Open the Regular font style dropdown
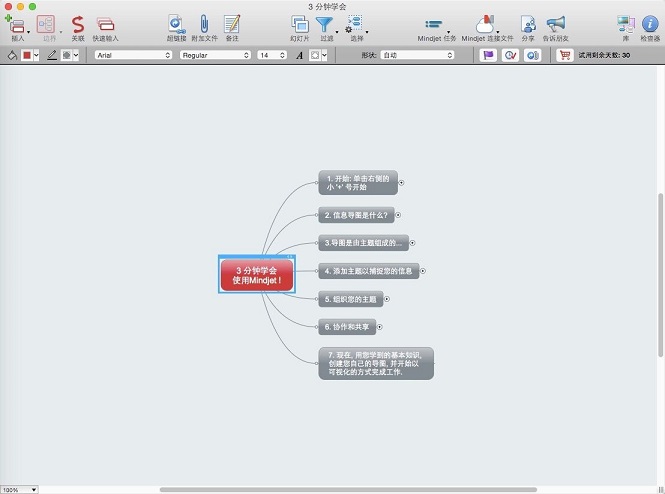The image size is (665, 494). pos(215,55)
